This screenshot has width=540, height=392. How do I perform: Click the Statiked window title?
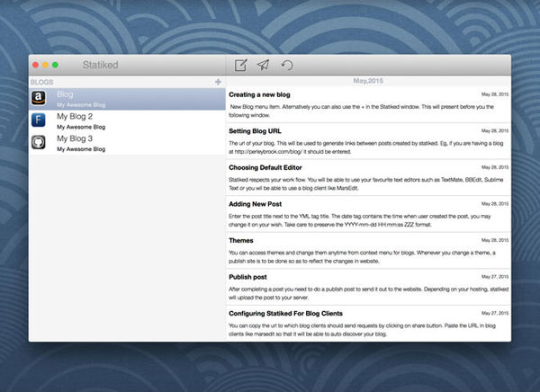(100, 65)
